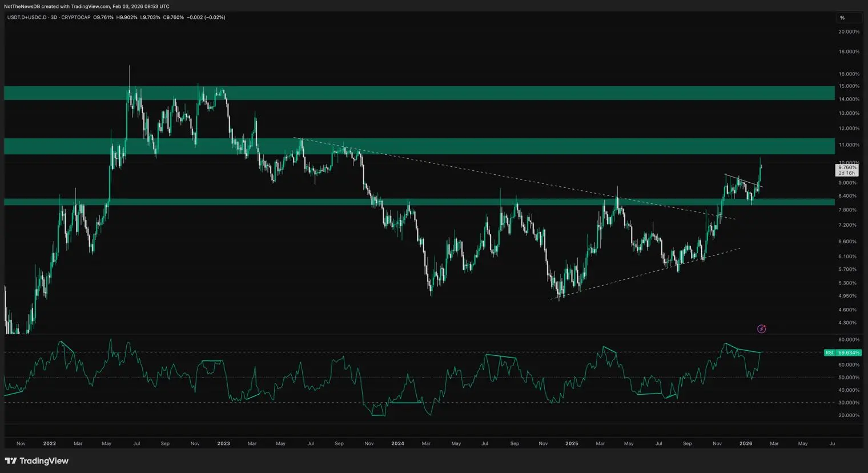Select the open value O9.761% in the legend
The width and height of the screenshot is (868, 473).
pos(103,17)
